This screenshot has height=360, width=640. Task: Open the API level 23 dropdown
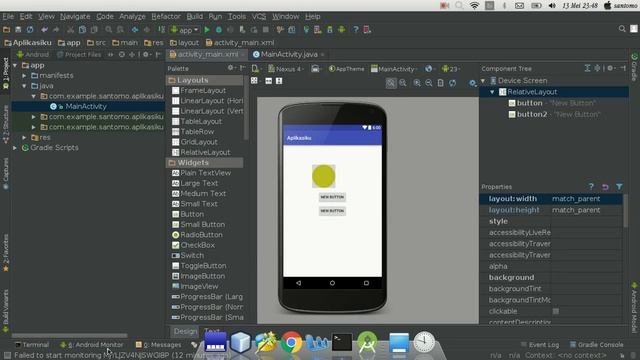coord(451,69)
